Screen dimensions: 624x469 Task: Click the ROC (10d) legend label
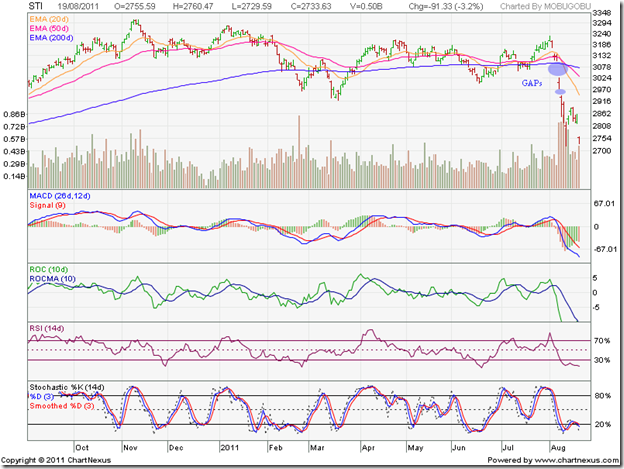[x=49, y=270]
